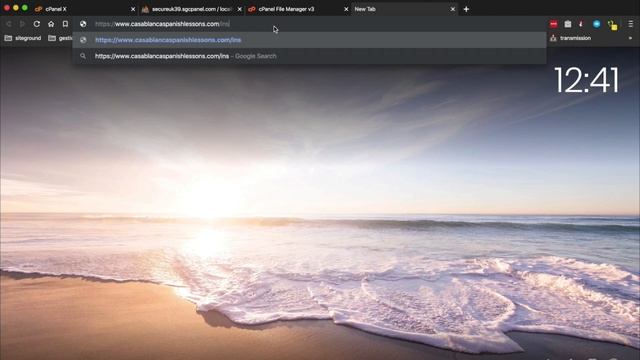
Task: Open the browser main menu
Action: pyautogui.click(x=631, y=24)
